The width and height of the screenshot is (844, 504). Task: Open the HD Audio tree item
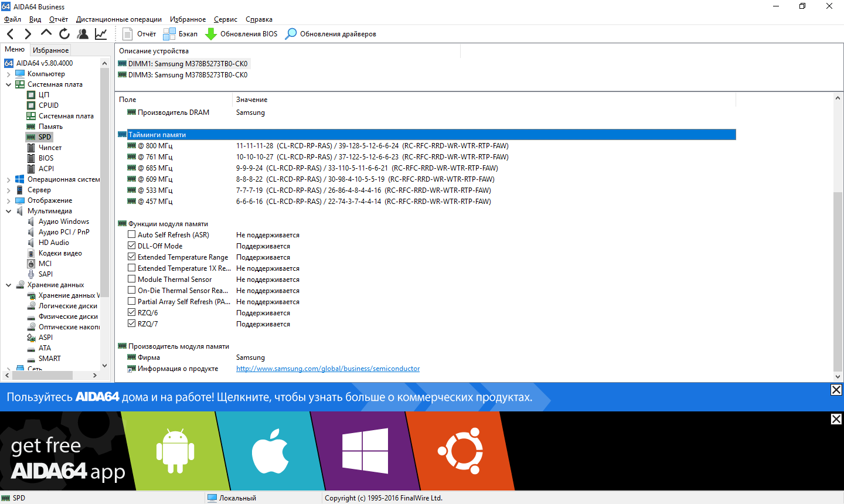pyautogui.click(x=54, y=243)
